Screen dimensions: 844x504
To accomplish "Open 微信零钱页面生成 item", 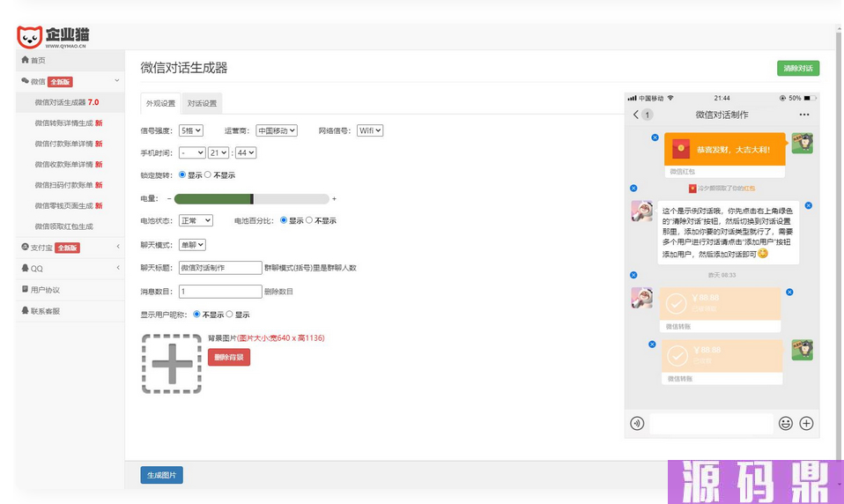I will tap(69, 205).
